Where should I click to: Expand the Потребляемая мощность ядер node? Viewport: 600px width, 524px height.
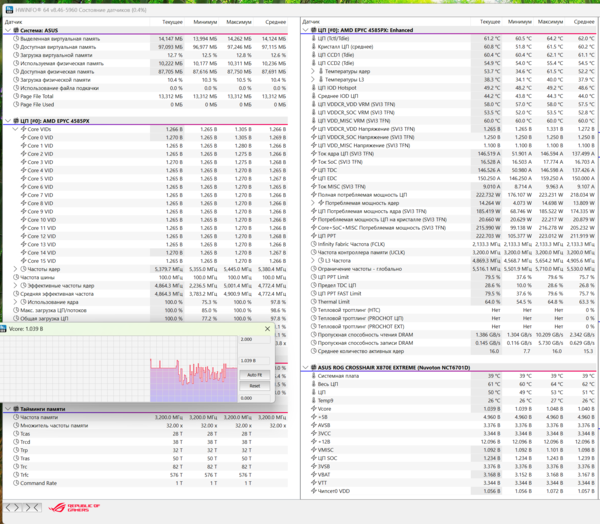click(x=313, y=203)
